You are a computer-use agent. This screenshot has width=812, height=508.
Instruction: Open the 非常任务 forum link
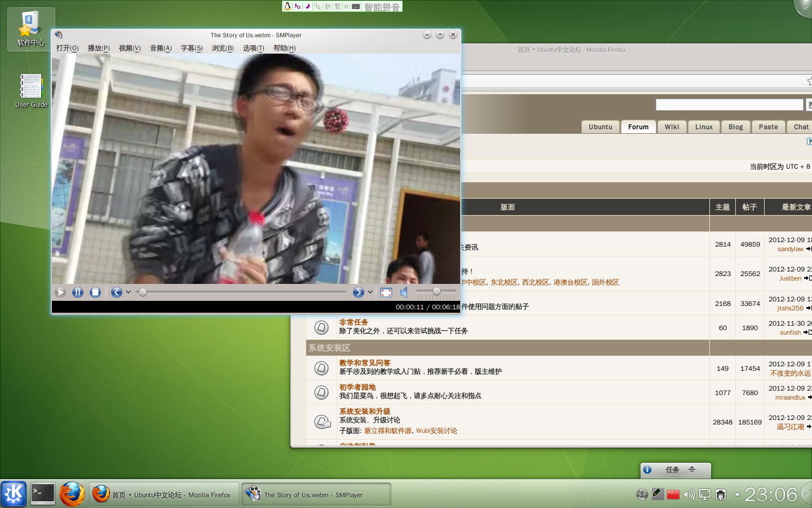click(354, 322)
